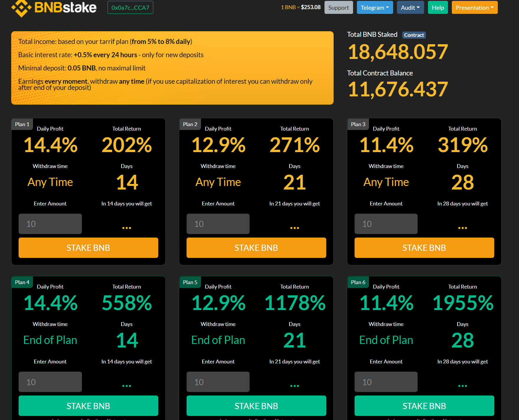519x420 pixels.
Task: Click the Plan 3 amount input field
Action: (x=386, y=224)
